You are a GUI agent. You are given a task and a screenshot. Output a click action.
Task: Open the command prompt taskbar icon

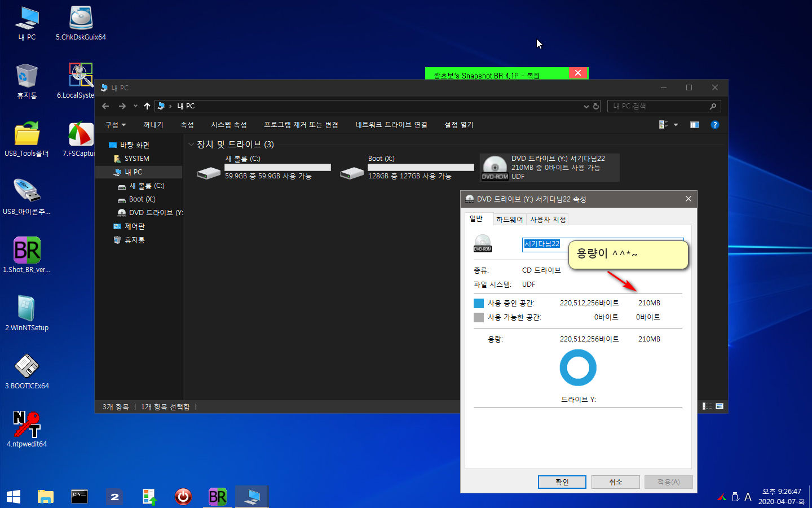pyautogui.click(x=80, y=497)
